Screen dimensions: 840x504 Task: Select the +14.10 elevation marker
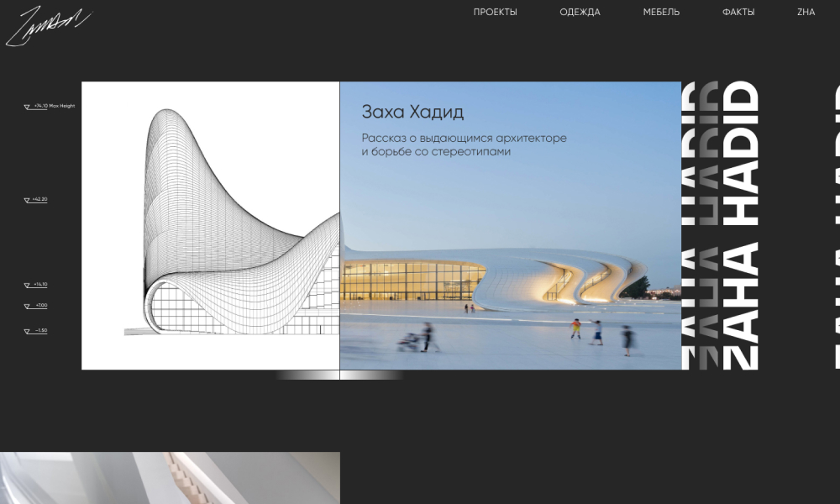(x=36, y=285)
